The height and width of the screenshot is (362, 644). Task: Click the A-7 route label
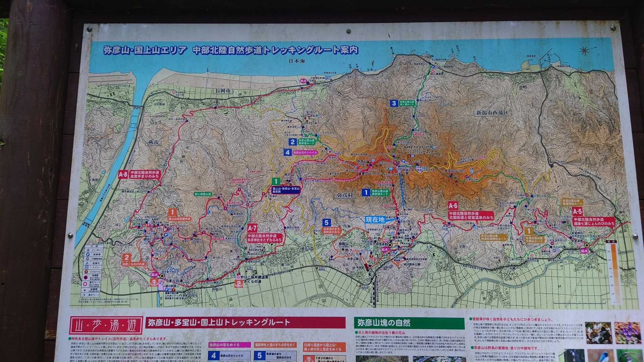coord(252,228)
